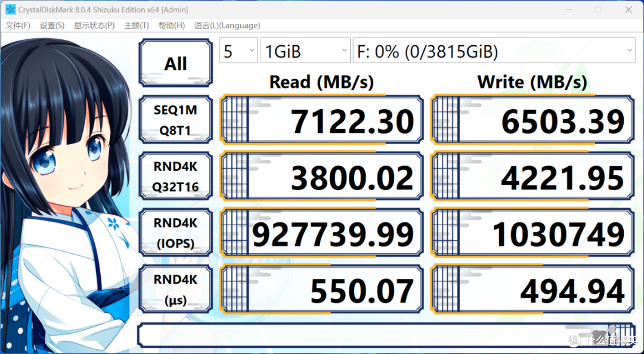
Task: Open the 文件(F) menu
Action: tap(18, 26)
